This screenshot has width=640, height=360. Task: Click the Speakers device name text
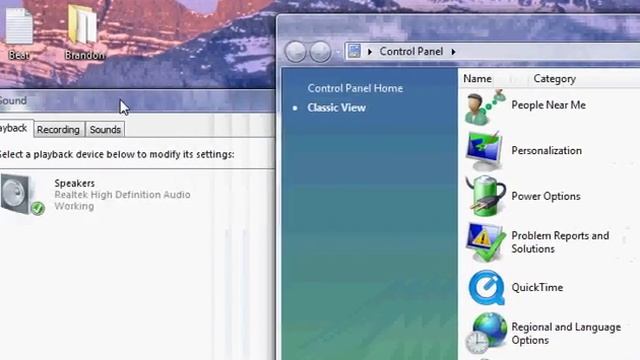75,183
